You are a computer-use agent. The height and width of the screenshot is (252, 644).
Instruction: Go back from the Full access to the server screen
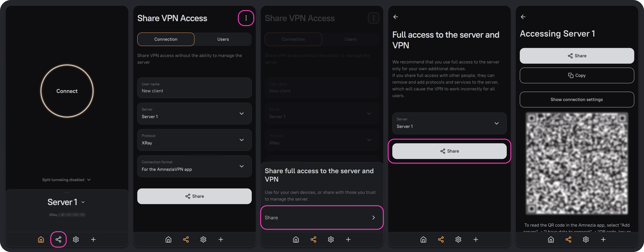(x=395, y=17)
